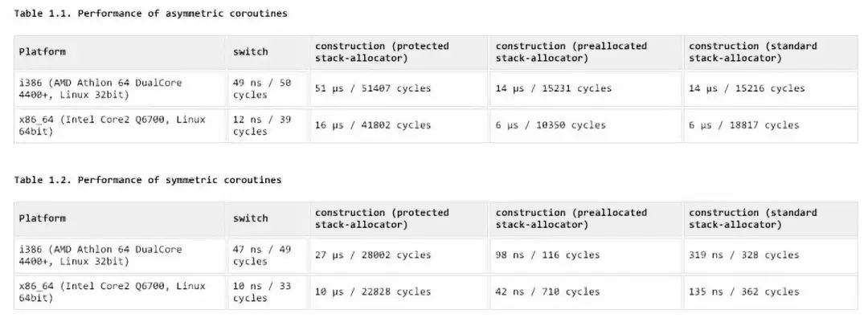Screen dimensions: 868x322
Task: Select the Platform header in Table 1.2
Action: (43, 218)
